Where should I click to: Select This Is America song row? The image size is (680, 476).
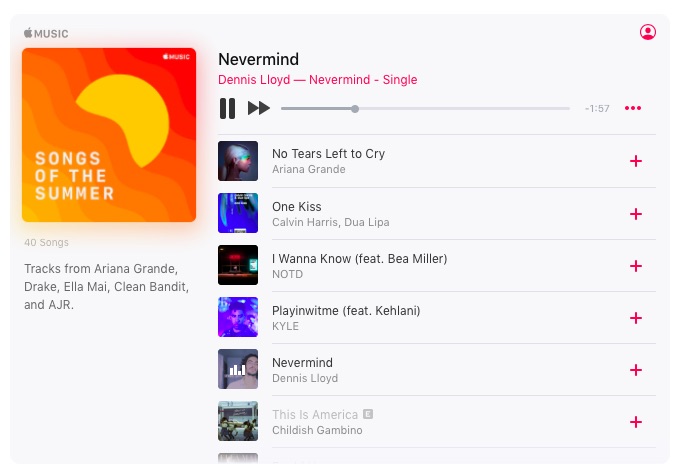[437, 422]
